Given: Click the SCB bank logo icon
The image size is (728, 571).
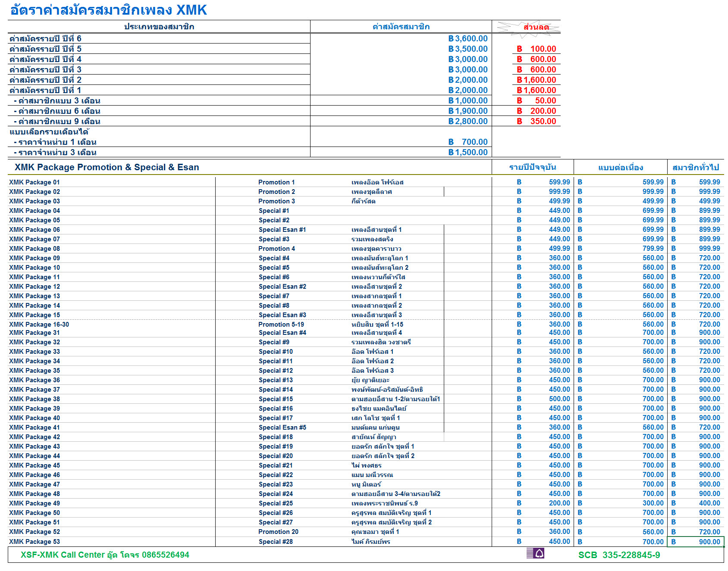Looking at the screenshot, I should click(535, 553).
